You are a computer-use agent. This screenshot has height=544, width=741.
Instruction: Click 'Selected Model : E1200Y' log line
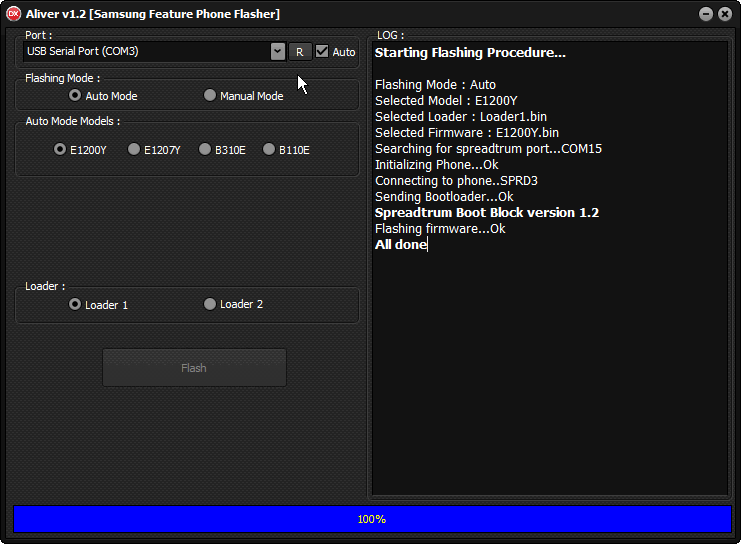[x=446, y=101]
